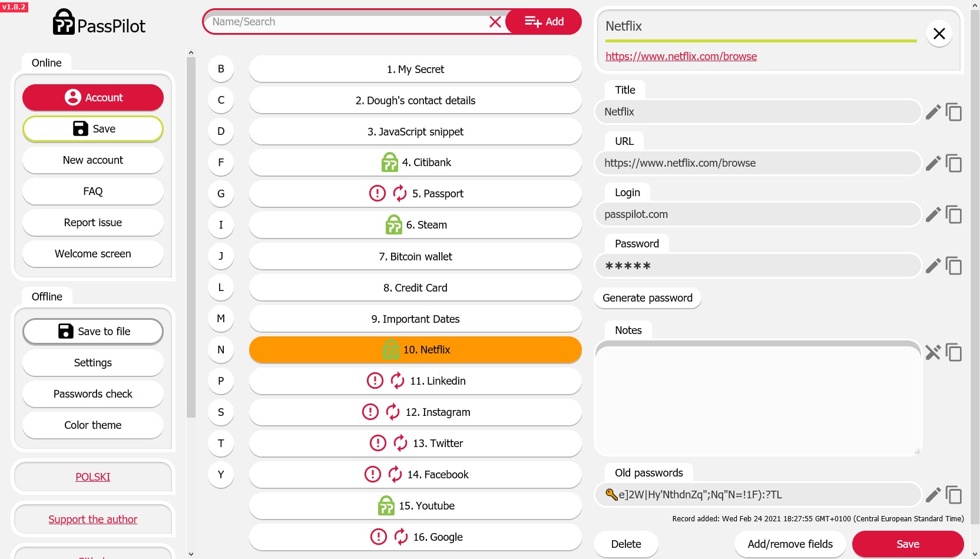Click Generate password
980x559 pixels.
(648, 298)
